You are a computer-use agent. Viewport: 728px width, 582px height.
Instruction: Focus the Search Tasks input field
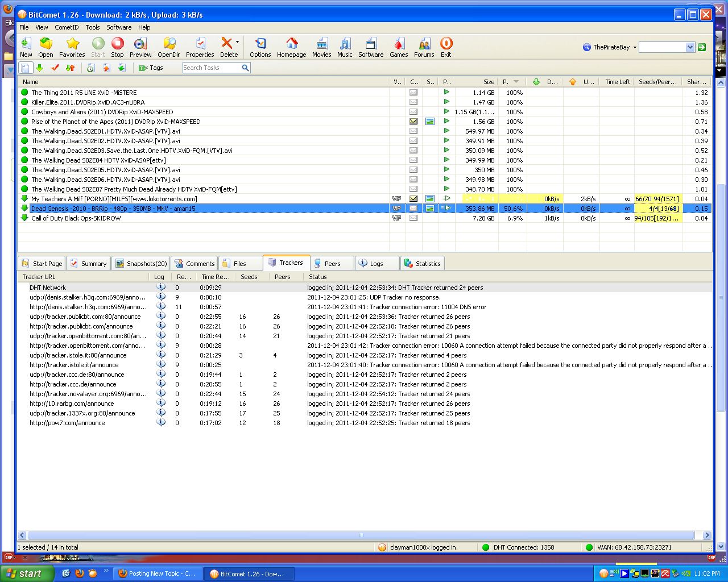point(212,68)
